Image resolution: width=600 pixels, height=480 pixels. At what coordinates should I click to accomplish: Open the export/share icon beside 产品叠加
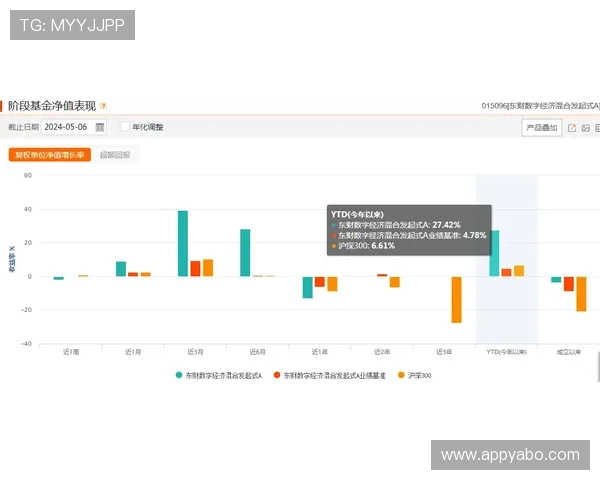[x=572, y=128]
